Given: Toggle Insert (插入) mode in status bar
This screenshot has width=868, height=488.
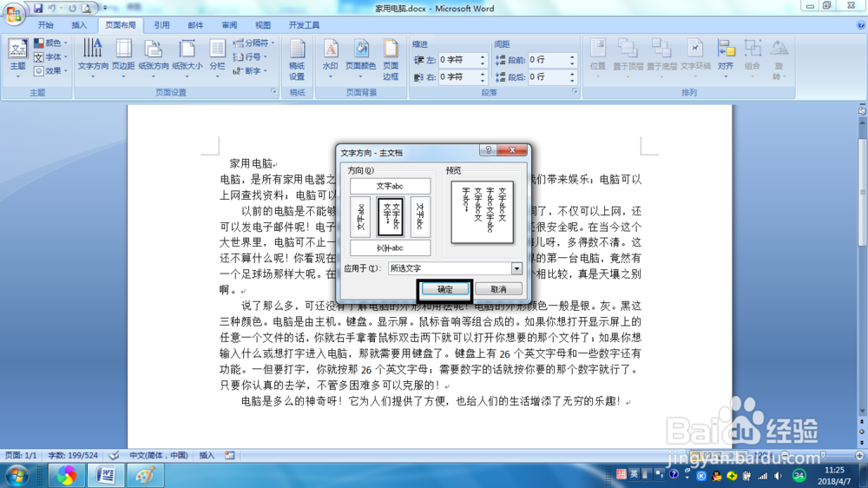Looking at the screenshot, I should tap(207, 455).
